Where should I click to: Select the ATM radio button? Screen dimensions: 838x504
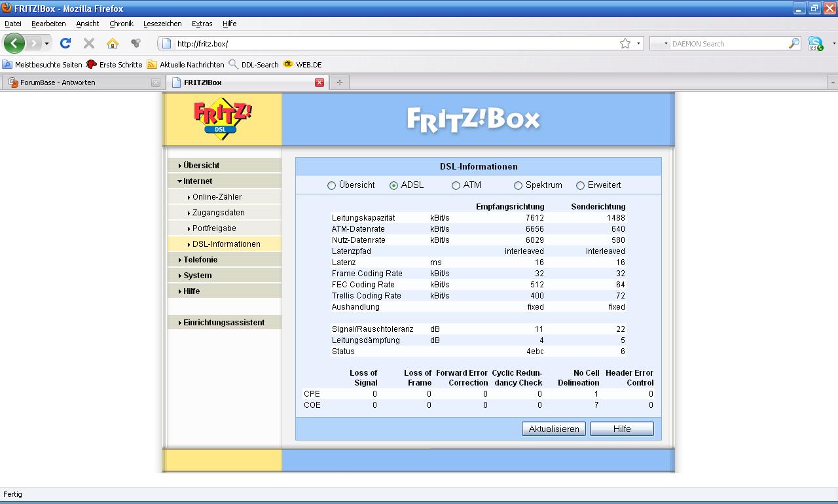pyautogui.click(x=456, y=185)
